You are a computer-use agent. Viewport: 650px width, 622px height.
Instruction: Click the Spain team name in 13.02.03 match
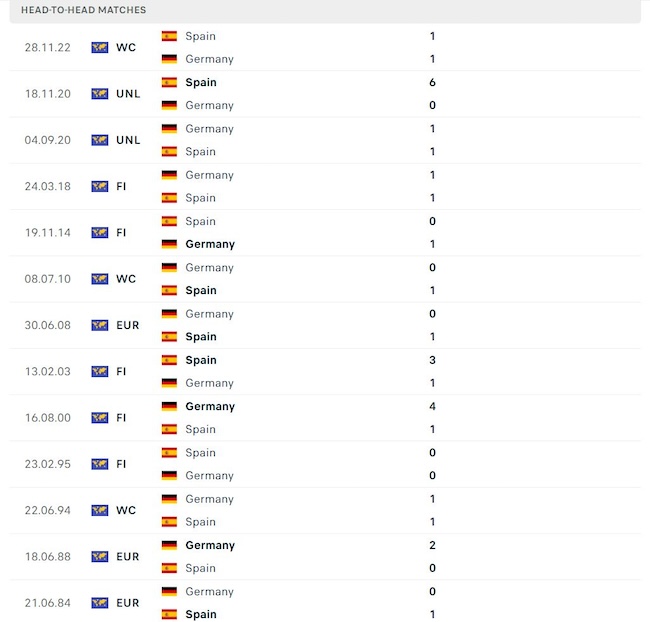pyautogui.click(x=201, y=360)
